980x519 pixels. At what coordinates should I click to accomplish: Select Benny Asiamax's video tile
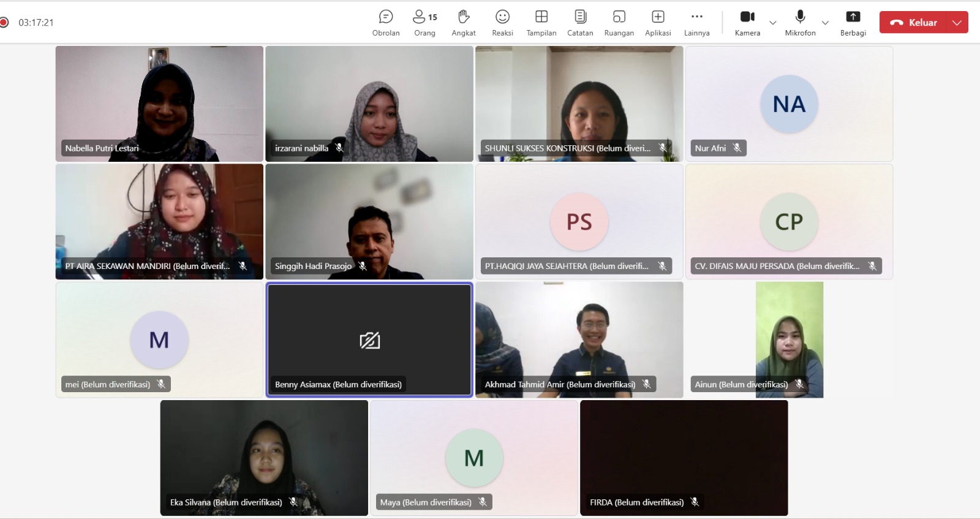point(369,339)
